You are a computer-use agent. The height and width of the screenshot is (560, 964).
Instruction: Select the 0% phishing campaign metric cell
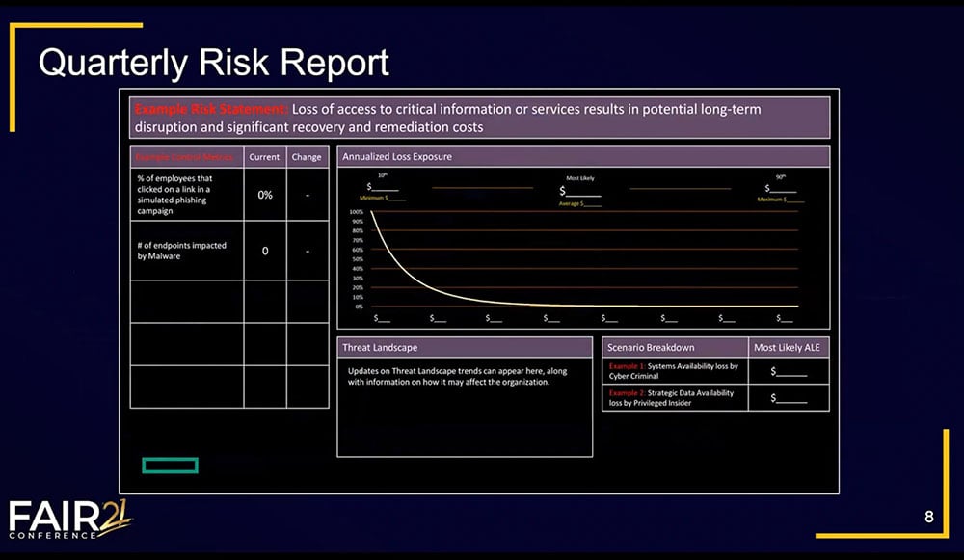pos(264,195)
